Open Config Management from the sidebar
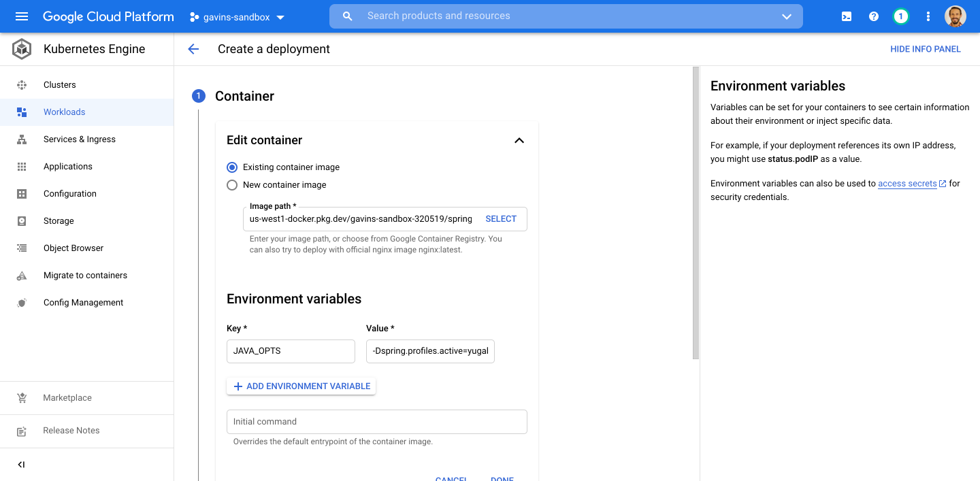The height and width of the screenshot is (481, 980). click(x=83, y=302)
